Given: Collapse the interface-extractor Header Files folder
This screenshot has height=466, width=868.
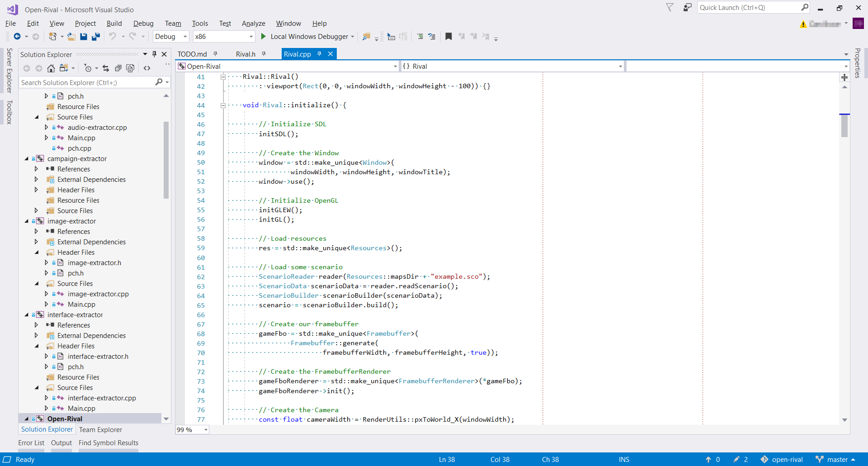Looking at the screenshot, I should [x=37, y=346].
